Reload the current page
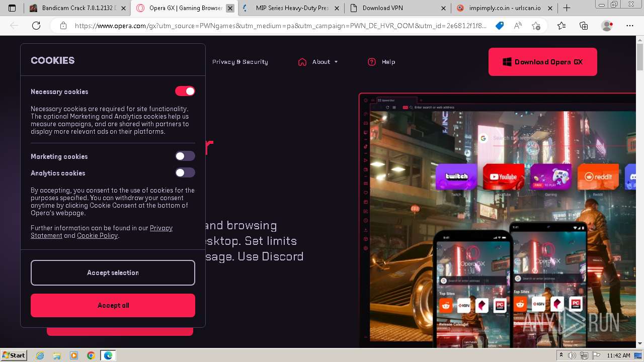 coord(36,26)
